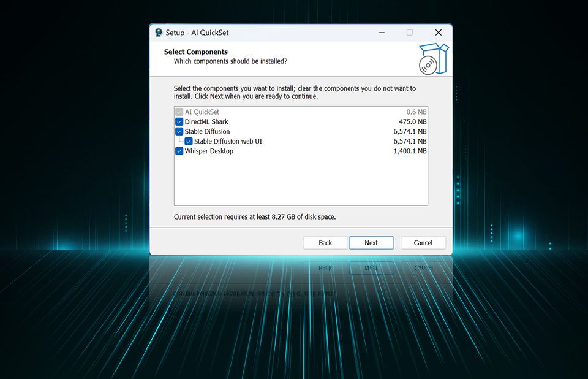The width and height of the screenshot is (588, 379).
Task: Cancel the AI QuickSet installation
Action: [x=423, y=243]
